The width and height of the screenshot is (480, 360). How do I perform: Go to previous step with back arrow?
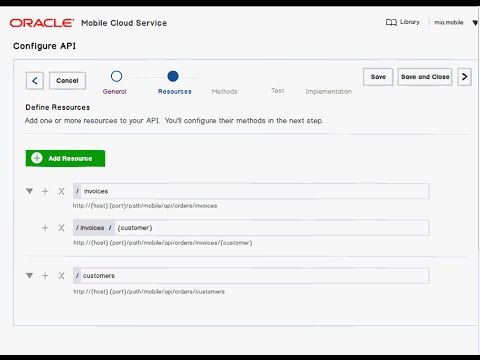(35, 81)
